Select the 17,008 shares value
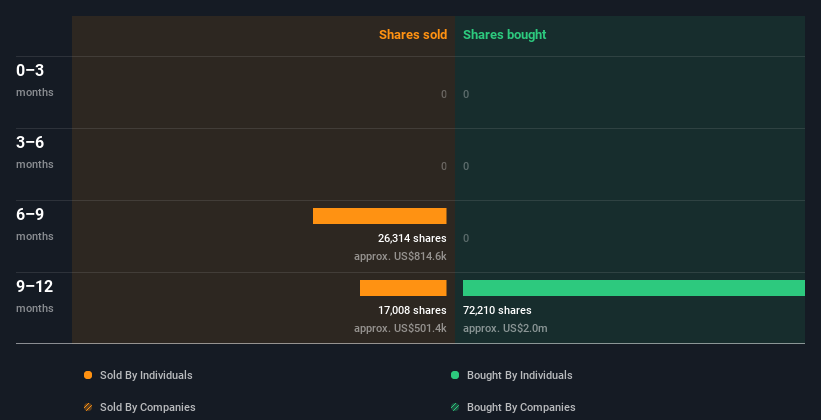The height and width of the screenshot is (420, 821). [x=412, y=310]
